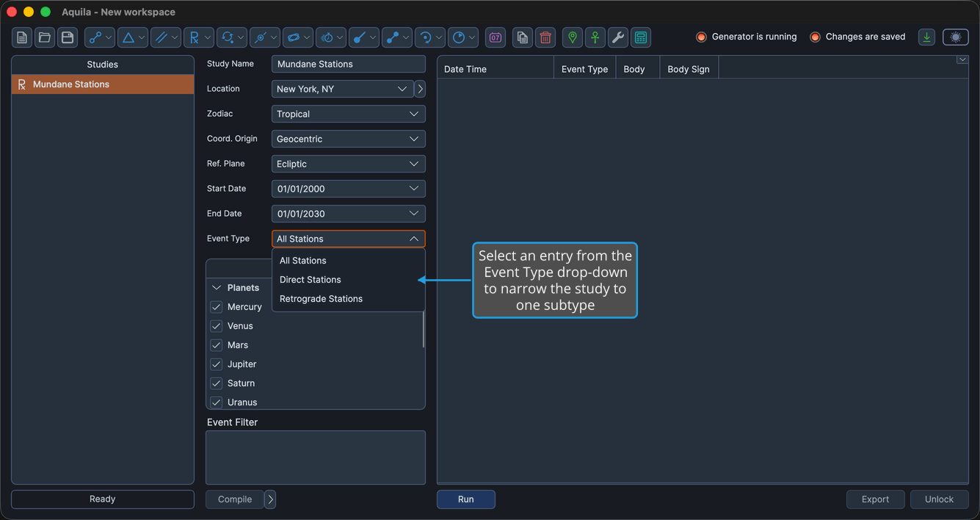The image size is (980, 520).
Task: Open the return cycle study tool
Action: point(232,37)
